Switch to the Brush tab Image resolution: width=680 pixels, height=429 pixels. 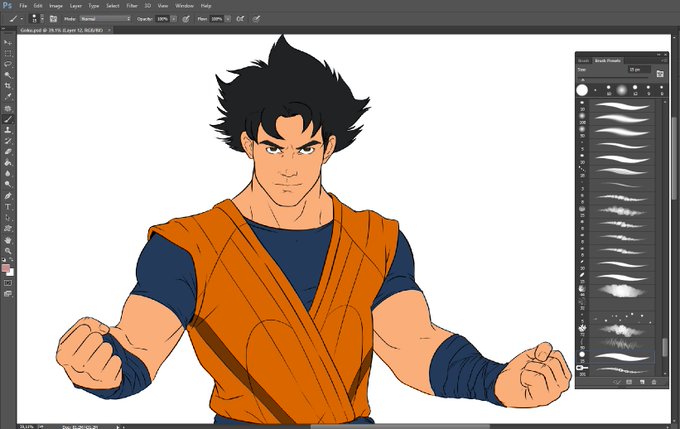(583, 61)
